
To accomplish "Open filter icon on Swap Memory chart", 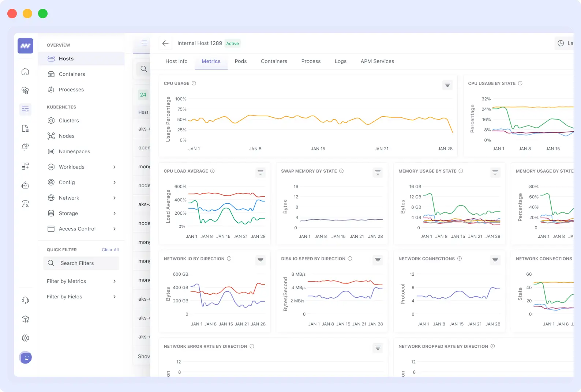I will coord(378,173).
